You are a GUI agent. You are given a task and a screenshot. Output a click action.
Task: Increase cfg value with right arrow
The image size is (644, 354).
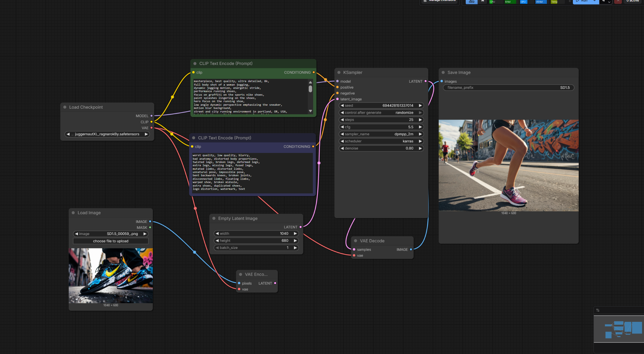420,127
